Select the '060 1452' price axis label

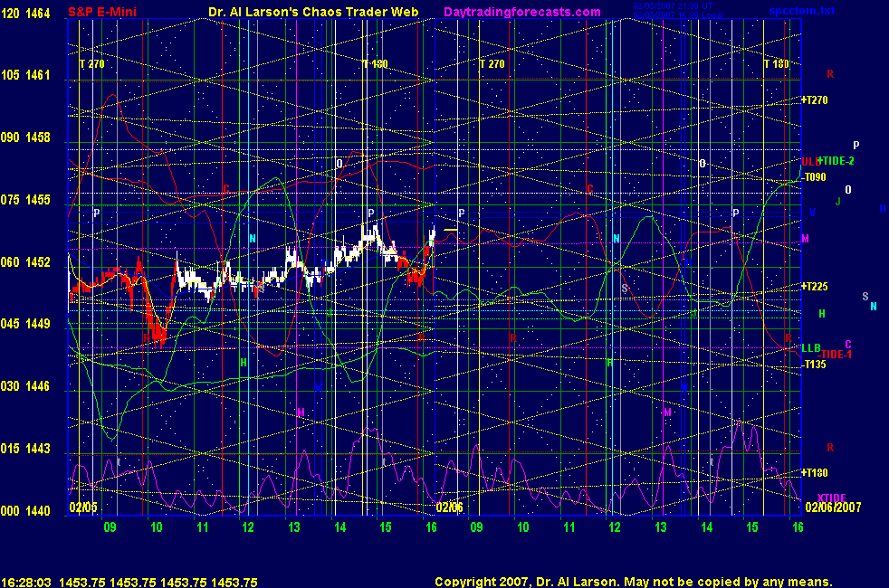[x=25, y=261]
